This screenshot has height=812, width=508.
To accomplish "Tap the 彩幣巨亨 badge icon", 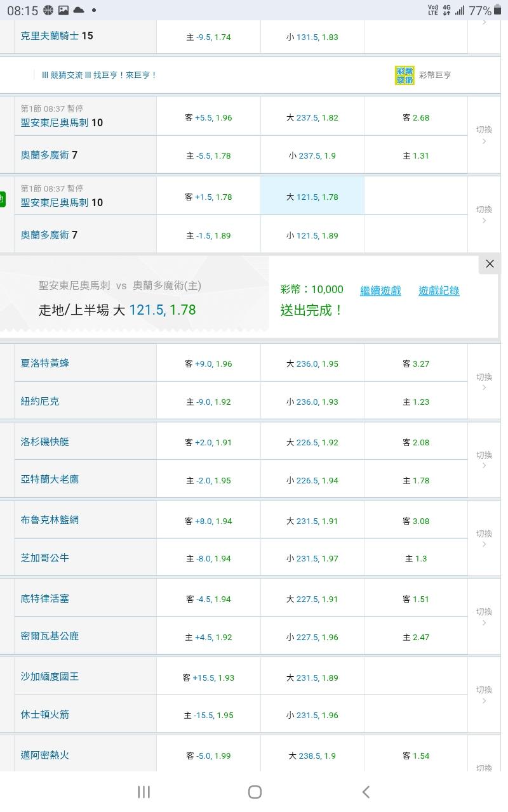I will pyautogui.click(x=404, y=75).
